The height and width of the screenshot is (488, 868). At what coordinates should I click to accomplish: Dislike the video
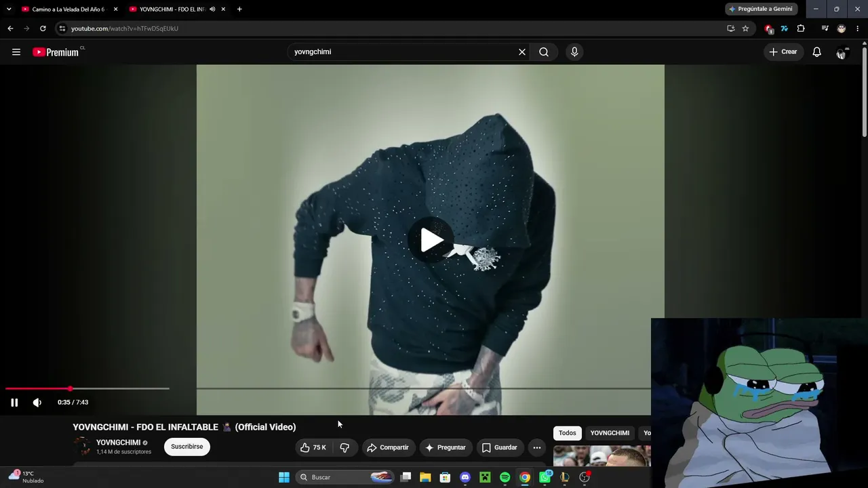coord(344,447)
